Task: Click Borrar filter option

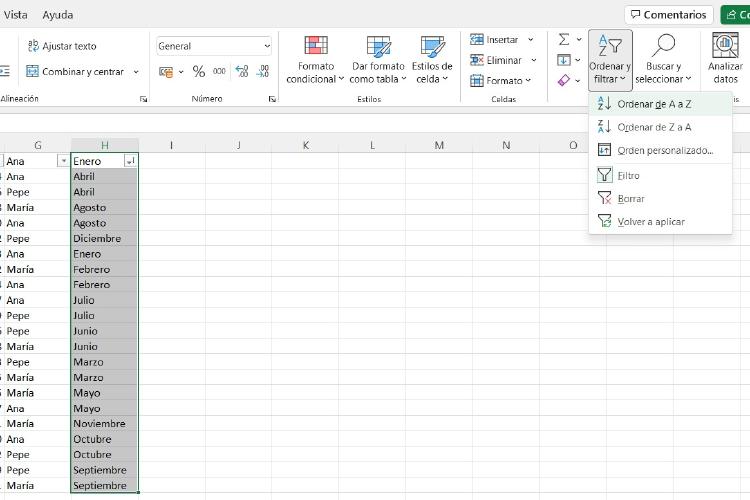Action: click(x=660, y=199)
